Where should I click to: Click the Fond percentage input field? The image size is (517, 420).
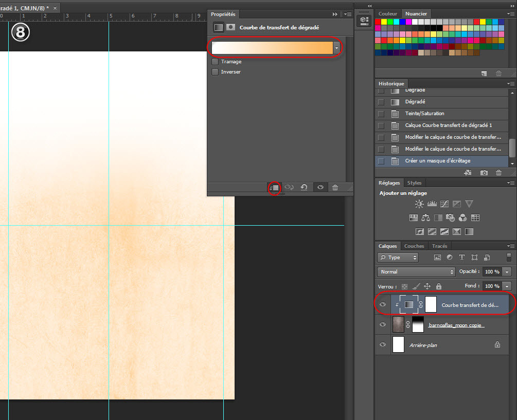coord(492,286)
